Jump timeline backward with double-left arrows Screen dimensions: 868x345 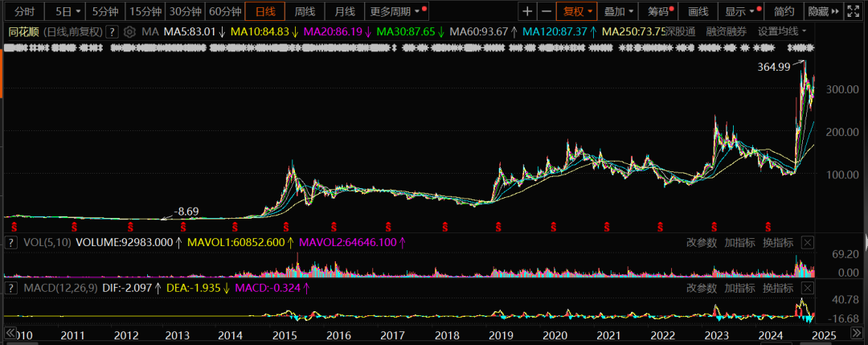10,333
